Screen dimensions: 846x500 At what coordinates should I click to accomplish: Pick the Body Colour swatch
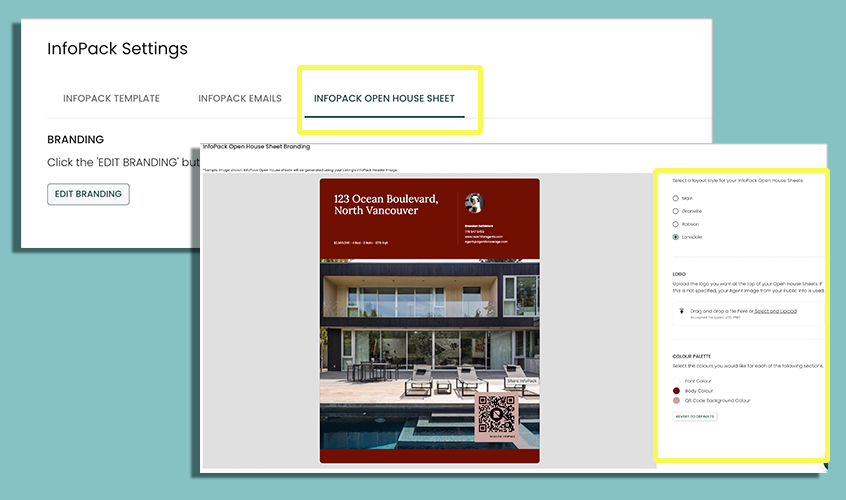coord(677,391)
